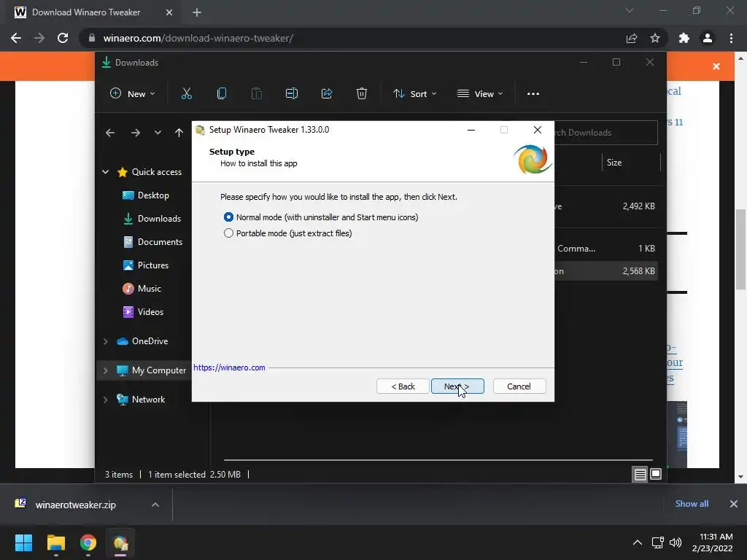The width and height of the screenshot is (747, 560).
Task: Click the Search Downloads field
Action: coord(606,133)
